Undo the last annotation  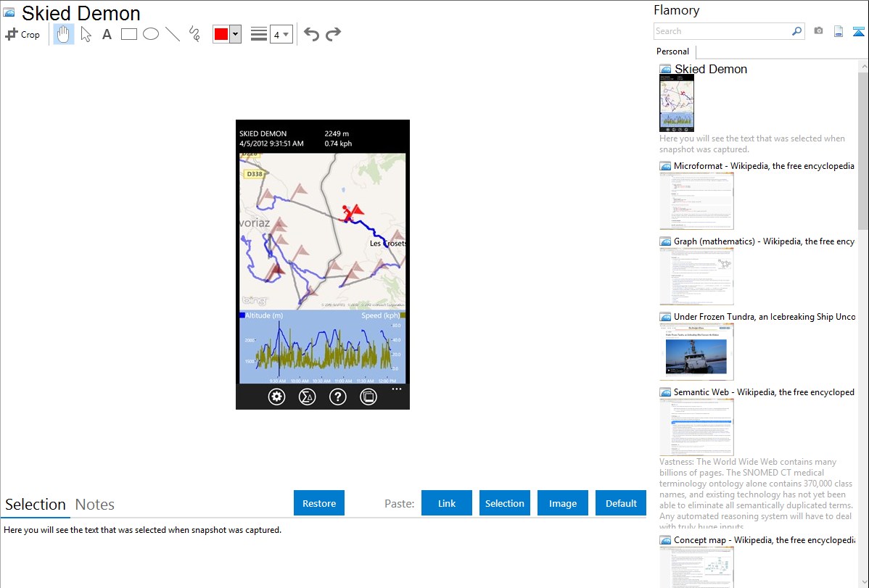pos(311,34)
